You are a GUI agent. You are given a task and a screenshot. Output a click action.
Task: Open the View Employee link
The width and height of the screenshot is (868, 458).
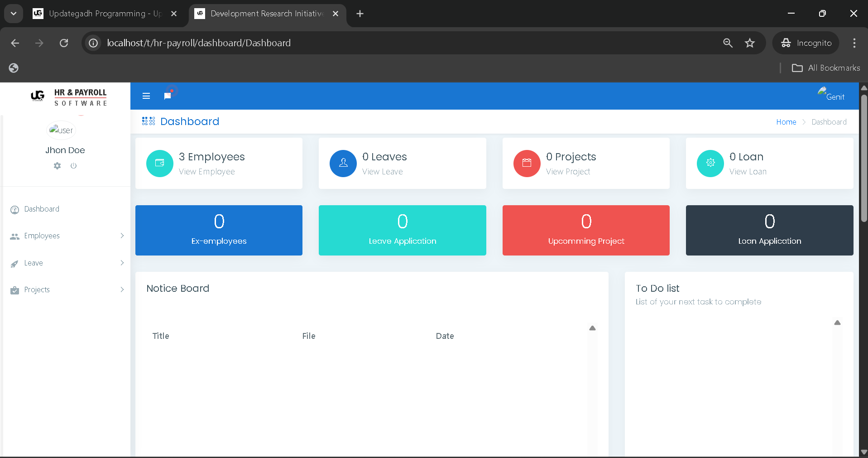point(206,172)
